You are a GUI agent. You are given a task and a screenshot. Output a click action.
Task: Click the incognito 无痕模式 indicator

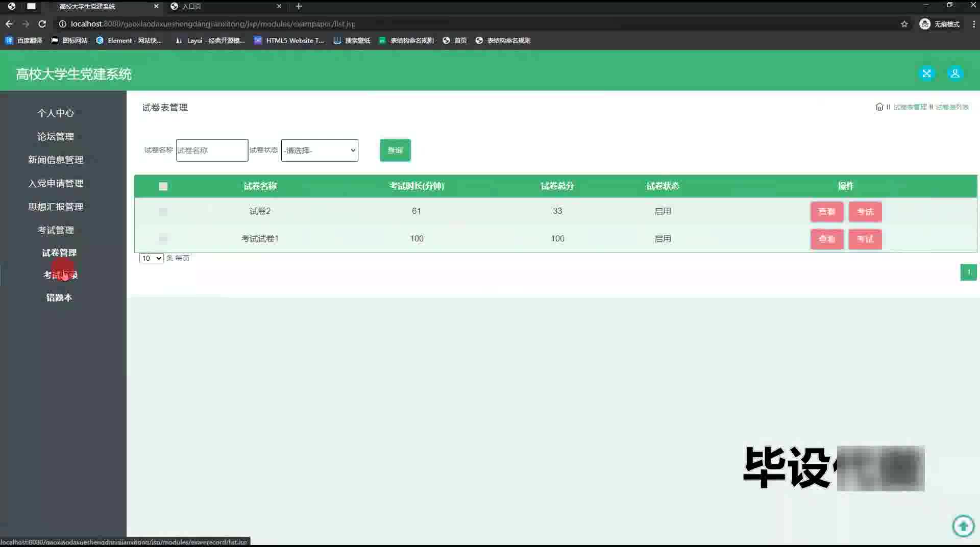pyautogui.click(x=940, y=24)
